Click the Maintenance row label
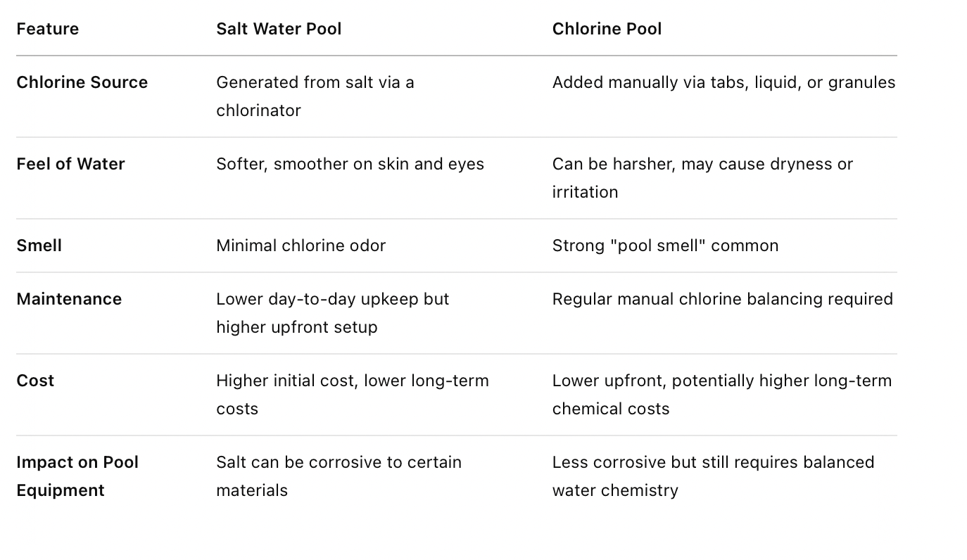 [x=69, y=299]
